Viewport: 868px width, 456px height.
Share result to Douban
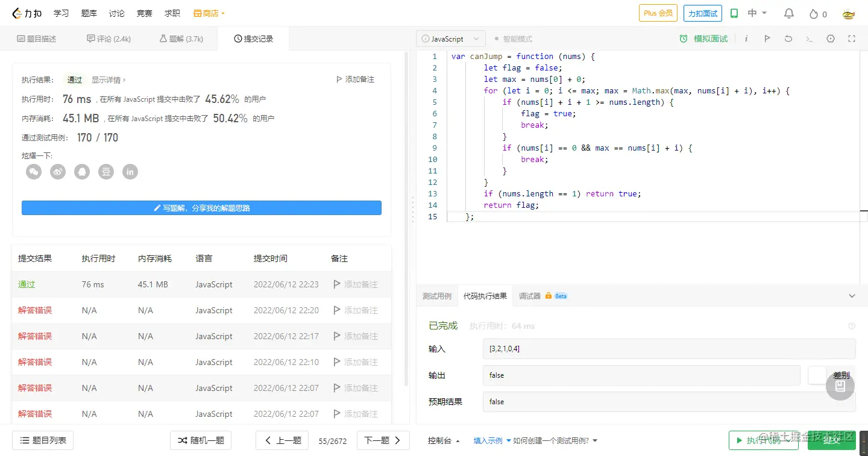[106, 172]
